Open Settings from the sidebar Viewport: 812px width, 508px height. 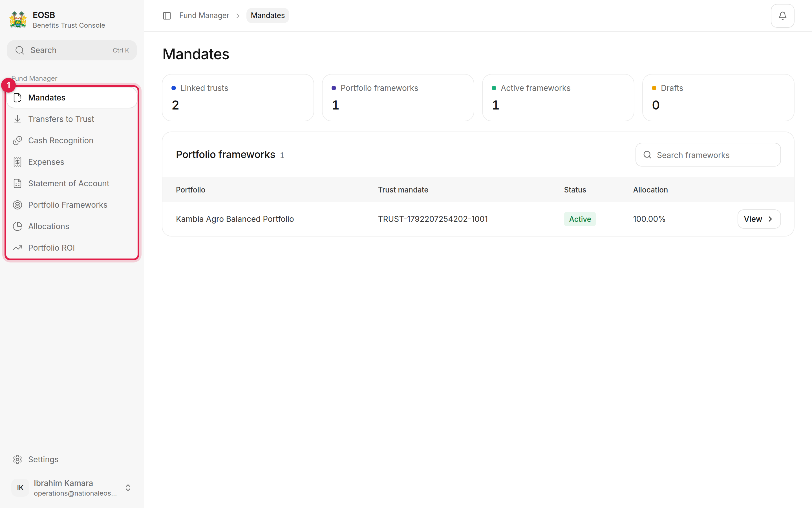pyautogui.click(x=72, y=459)
